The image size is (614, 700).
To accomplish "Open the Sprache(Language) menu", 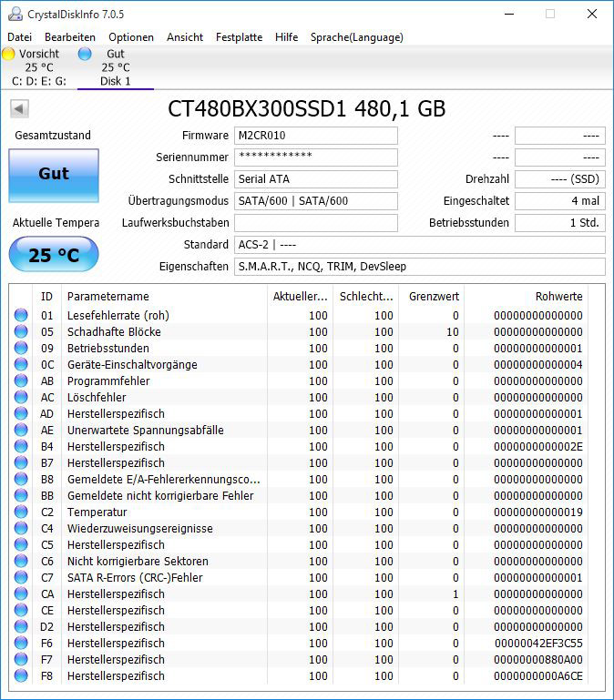I will (x=356, y=37).
